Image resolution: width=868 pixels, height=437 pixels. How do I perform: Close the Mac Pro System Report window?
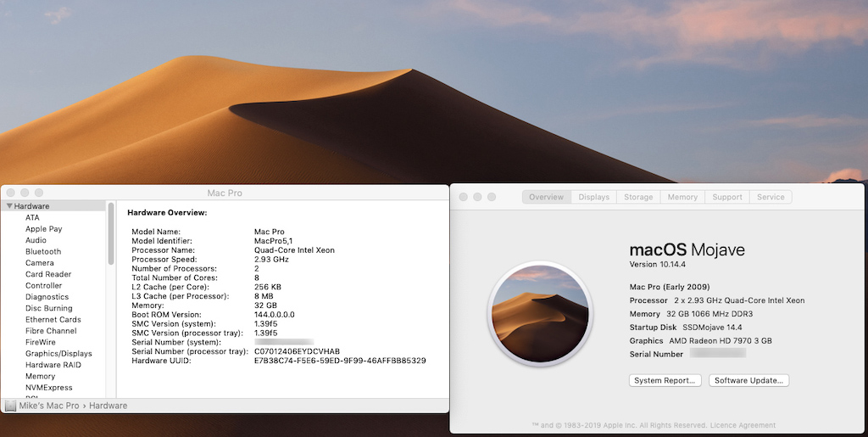point(10,193)
